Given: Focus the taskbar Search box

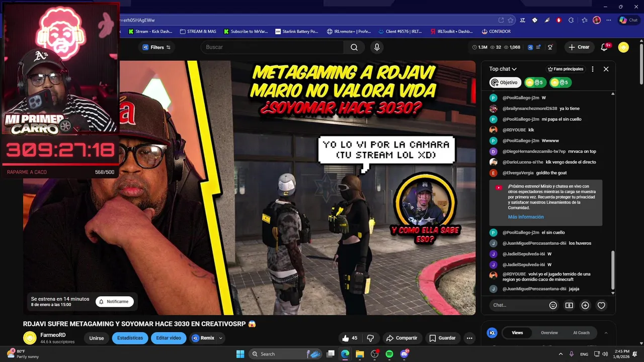Looking at the screenshot, I should [x=286, y=354].
